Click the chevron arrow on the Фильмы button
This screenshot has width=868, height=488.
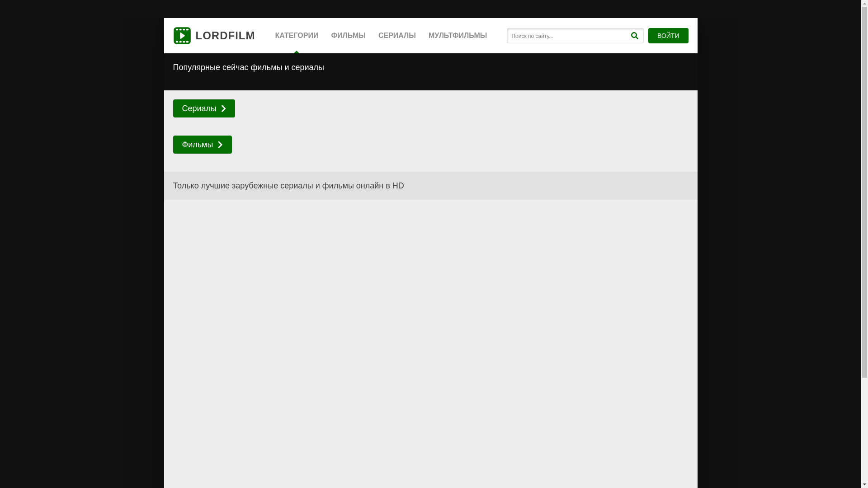tap(220, 145)
